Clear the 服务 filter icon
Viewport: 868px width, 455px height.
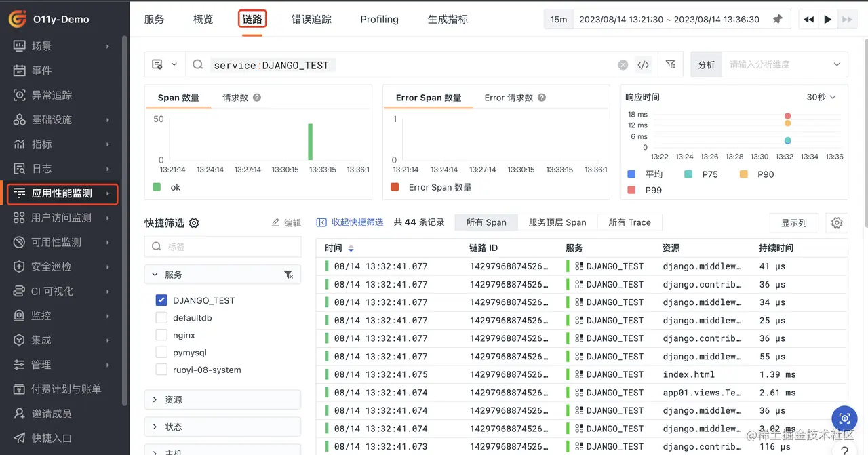pos(288,275)
